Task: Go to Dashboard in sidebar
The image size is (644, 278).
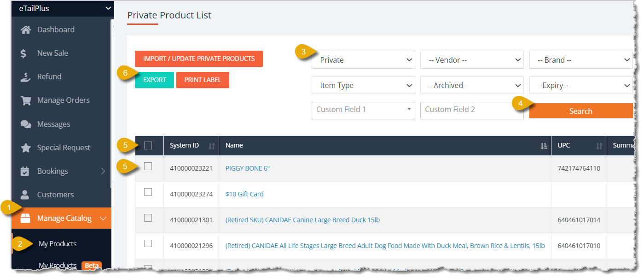Action: point(56,30)
